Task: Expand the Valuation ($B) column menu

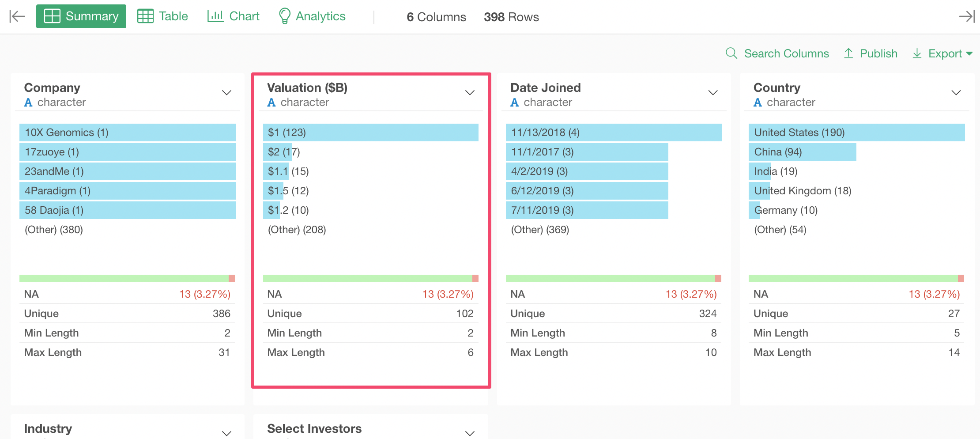Action: click(x=470, y=93)
